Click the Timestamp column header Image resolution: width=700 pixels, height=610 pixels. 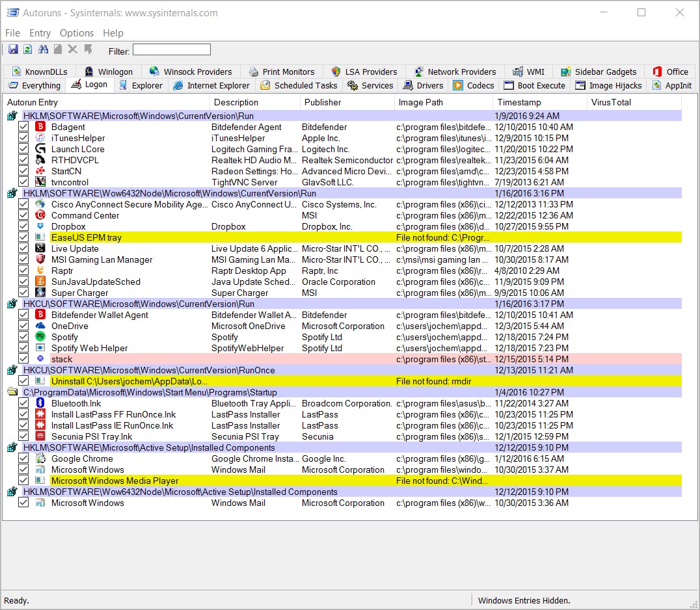click(x=519, y=102)
